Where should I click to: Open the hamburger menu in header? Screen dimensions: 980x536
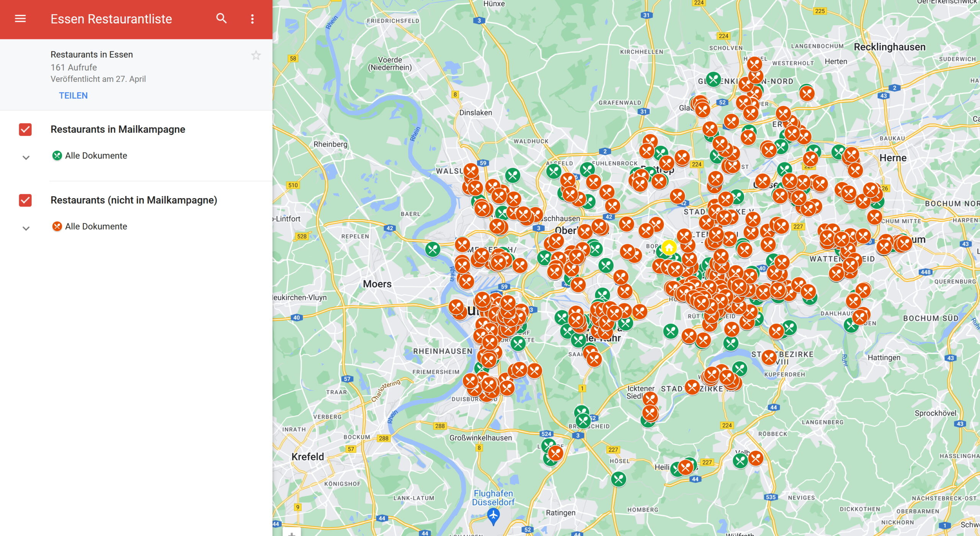tap(20, 19)
